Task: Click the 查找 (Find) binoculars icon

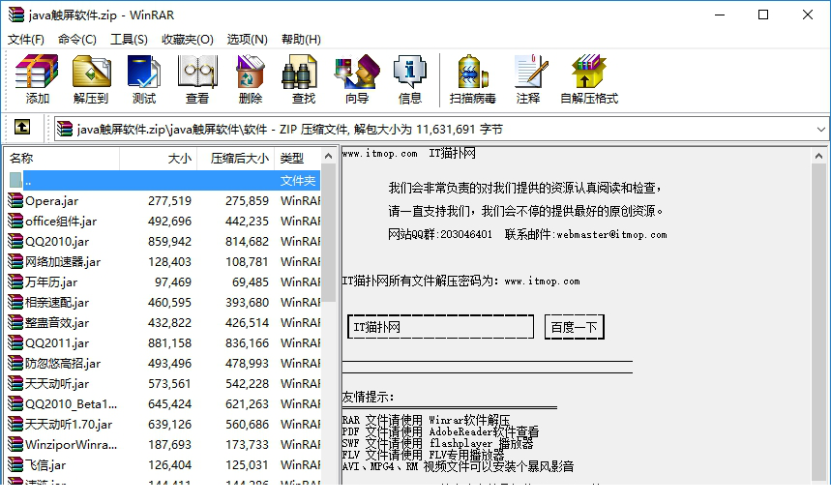Action: pos(300,72)
